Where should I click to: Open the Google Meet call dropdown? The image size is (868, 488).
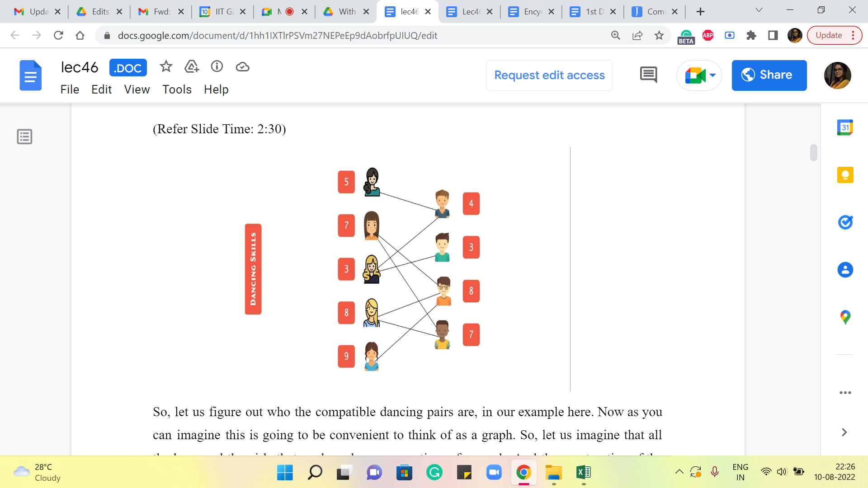712,75
